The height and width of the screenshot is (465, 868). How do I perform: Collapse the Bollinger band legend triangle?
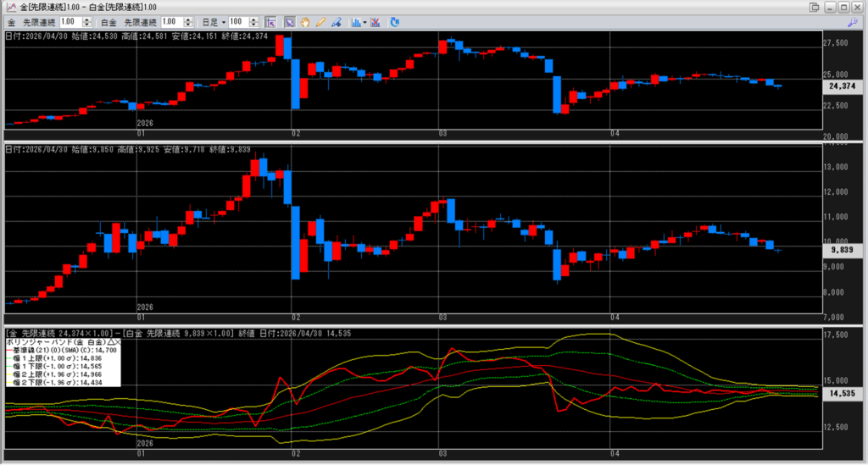pyautogui.click(x=110, y=343)
